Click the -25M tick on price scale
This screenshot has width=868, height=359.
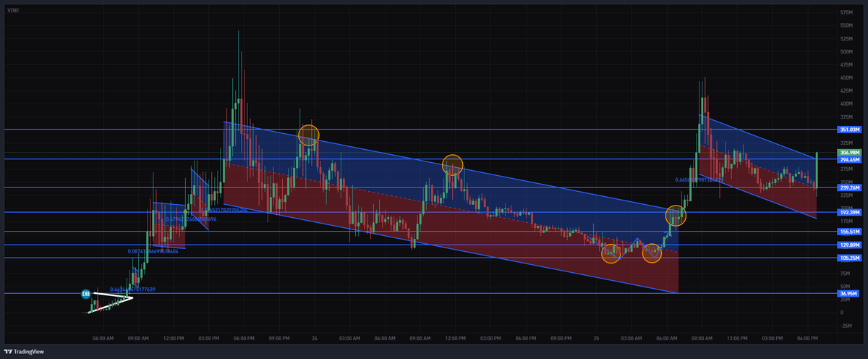848,325
